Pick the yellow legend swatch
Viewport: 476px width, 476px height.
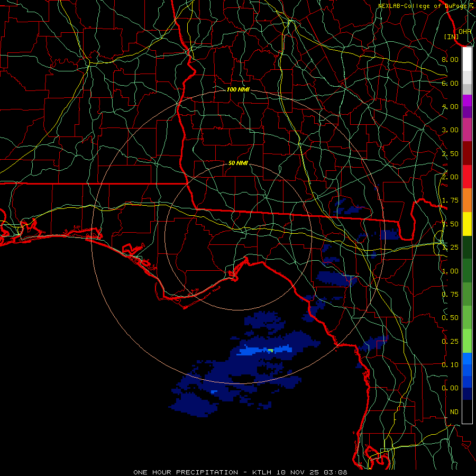click(467, 224)
